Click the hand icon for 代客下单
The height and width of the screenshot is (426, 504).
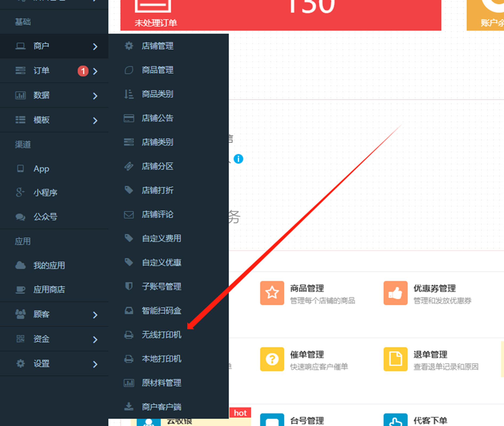[395, 421]
